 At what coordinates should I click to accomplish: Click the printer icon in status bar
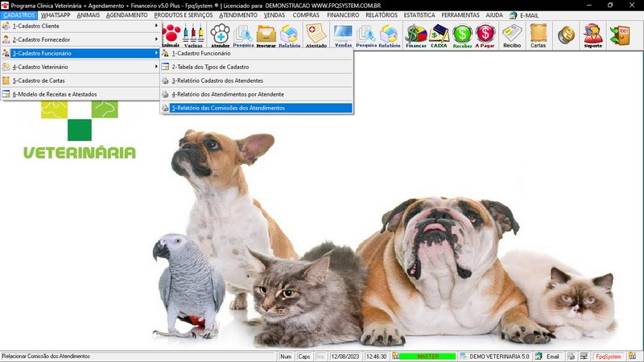pos(572,356)
